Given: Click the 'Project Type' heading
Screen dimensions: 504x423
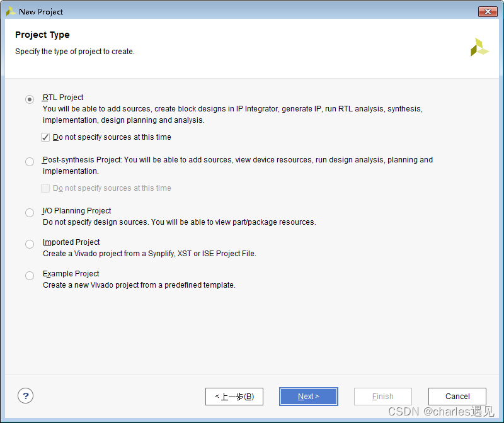Looking at the screenshot, I should click(42, 35).
